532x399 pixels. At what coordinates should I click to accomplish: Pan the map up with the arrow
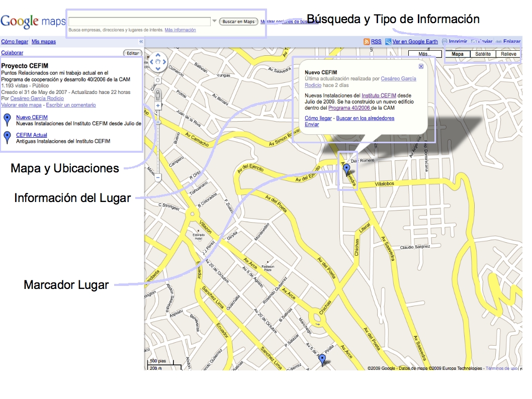click(x=158, y=55)
